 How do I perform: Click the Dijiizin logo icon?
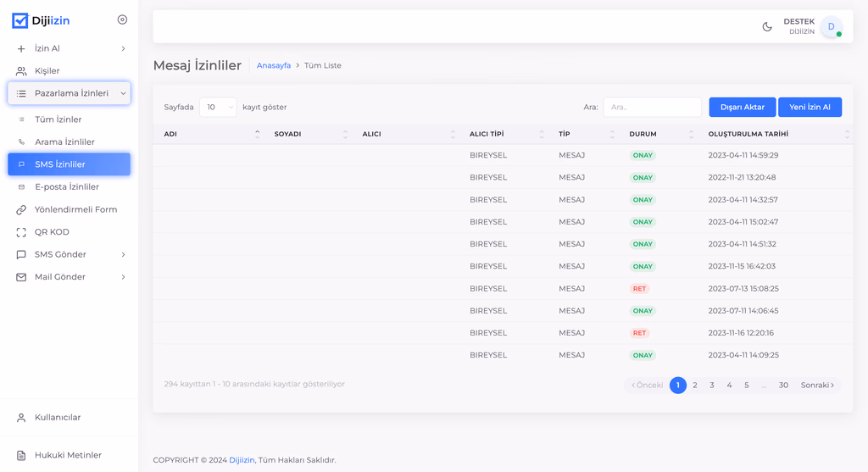click(x=19, y=20)
